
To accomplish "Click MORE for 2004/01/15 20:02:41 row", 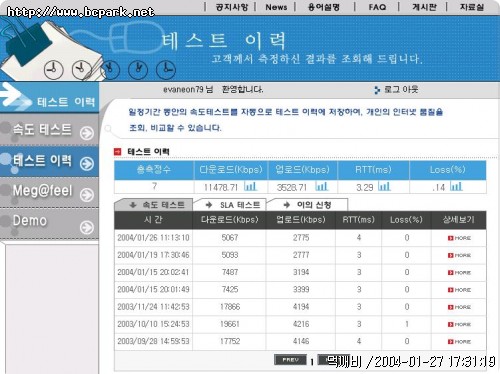I will [x=459, y=273].
